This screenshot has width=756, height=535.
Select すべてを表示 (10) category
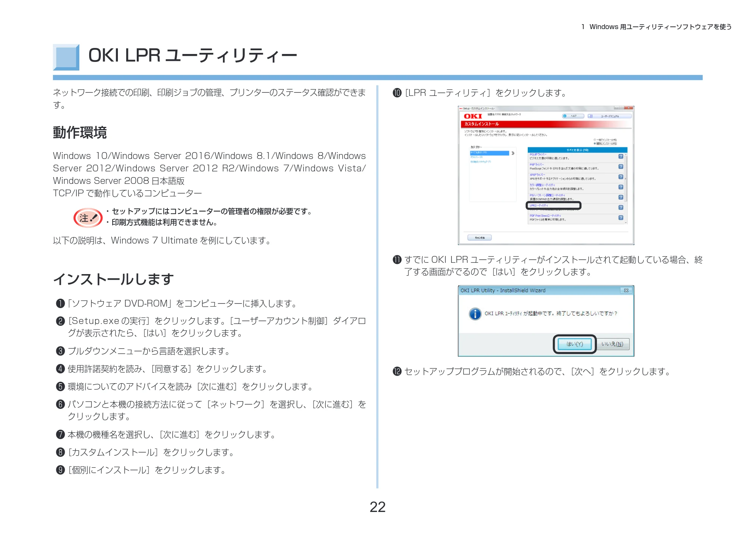pos(489,153)
